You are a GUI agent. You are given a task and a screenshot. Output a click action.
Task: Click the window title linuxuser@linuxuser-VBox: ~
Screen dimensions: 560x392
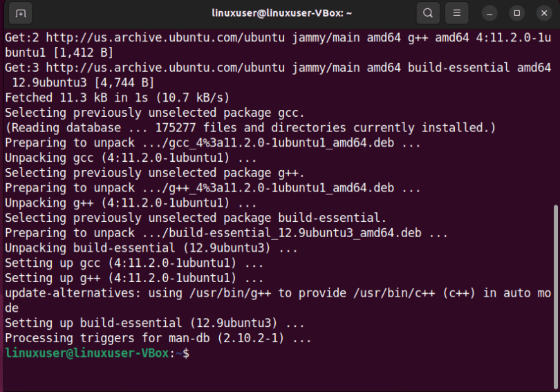(x=281, y=13)
